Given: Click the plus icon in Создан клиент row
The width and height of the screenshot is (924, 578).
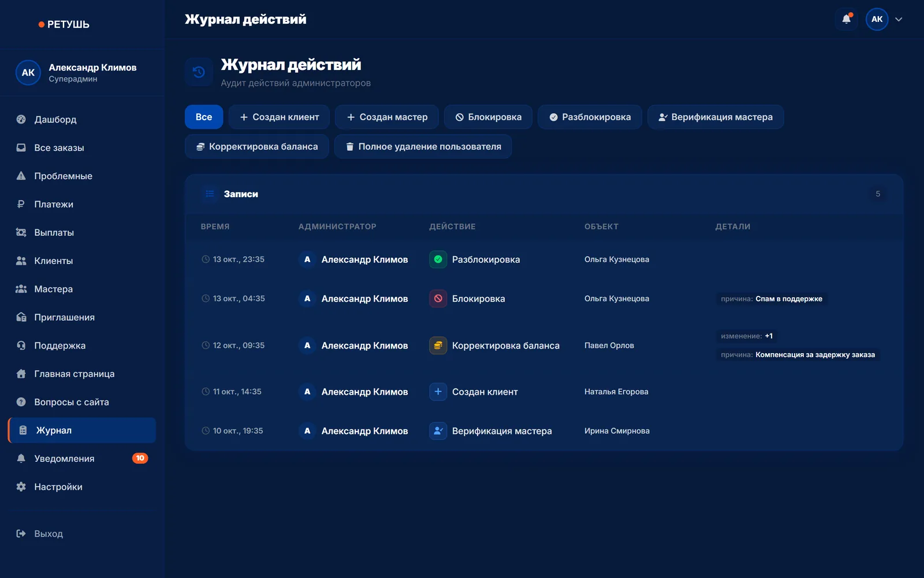Looking at the screenshot, I should tap(438, 392).
